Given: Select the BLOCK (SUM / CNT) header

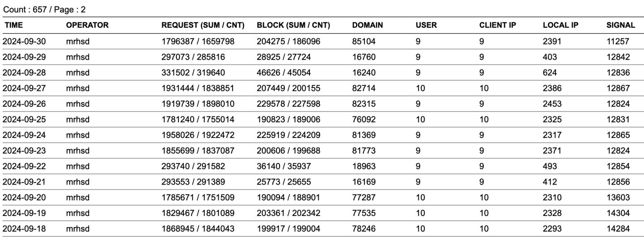Looking at the screenshot, I should [x=293, y=26].
